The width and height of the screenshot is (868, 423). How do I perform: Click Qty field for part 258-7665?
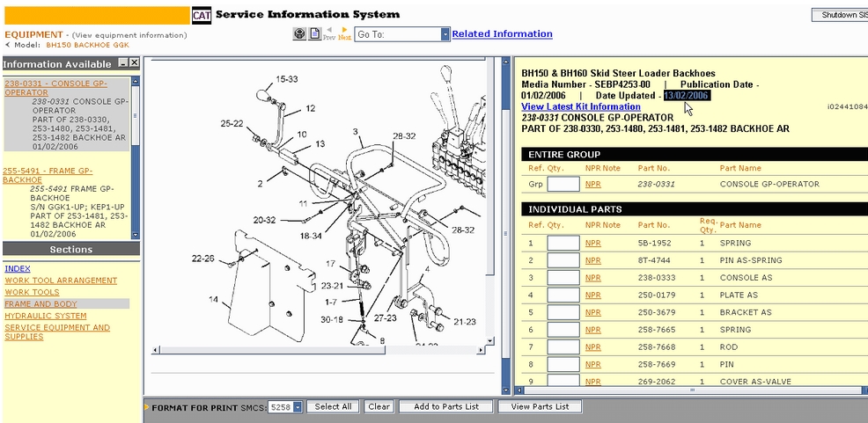[563, 330]
